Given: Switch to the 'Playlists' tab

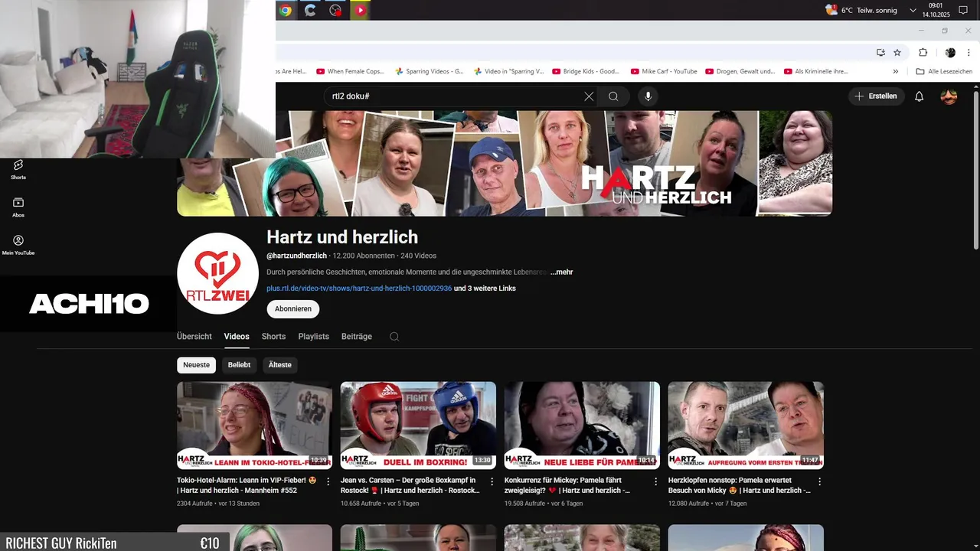Looking at the screenshot, I should tap(314, 337).
